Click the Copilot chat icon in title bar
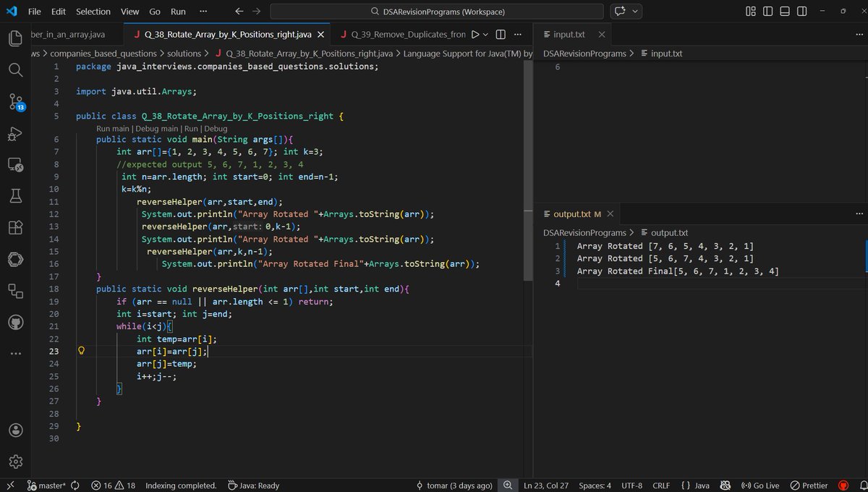Image resolution: width=868 pixels, height=492 pixels. coord(620,12)
